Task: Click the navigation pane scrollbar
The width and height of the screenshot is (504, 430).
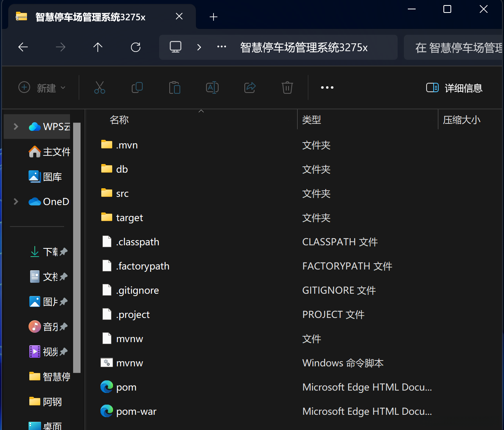Action: pos(77,248)
